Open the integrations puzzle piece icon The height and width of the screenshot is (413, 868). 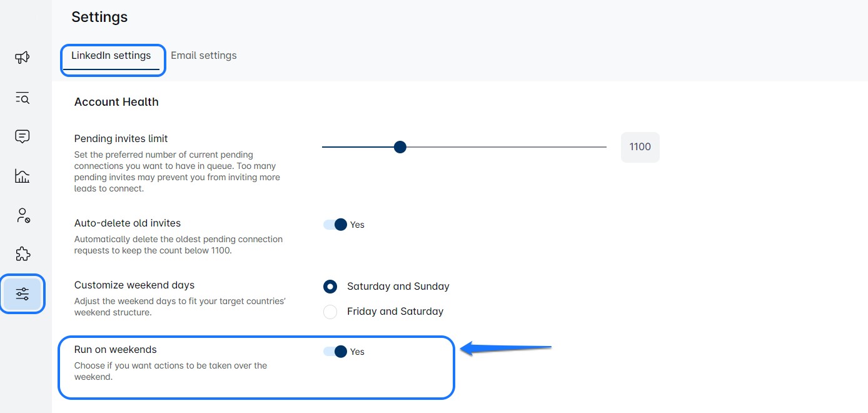[23, 254]
